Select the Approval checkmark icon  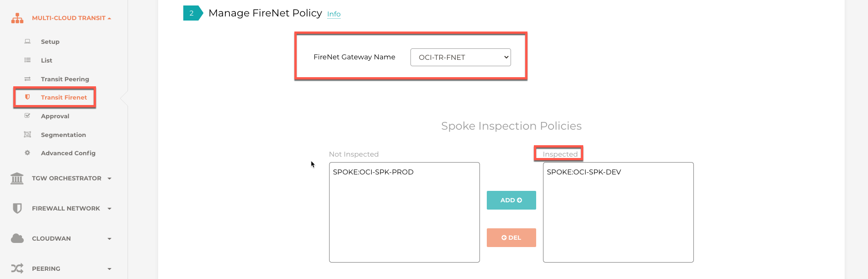(x=27, y=116)
